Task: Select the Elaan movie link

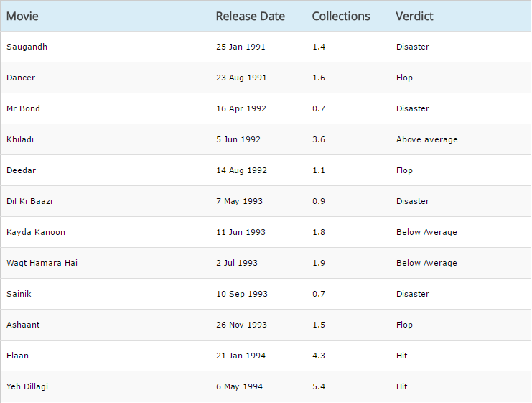Action: point(18,356)
